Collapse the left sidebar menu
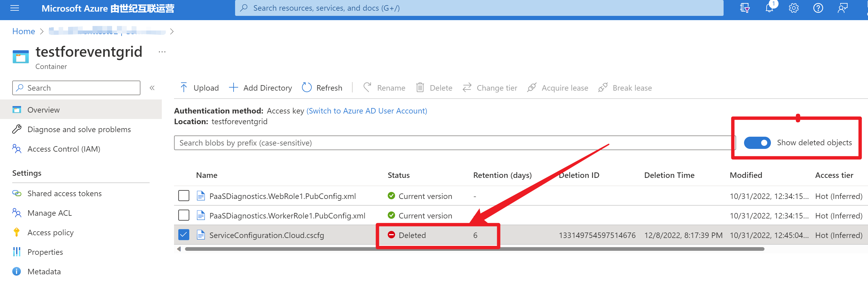Image resolution: width=868 pixels, height=292 pixels. click(x=152, y=88)
